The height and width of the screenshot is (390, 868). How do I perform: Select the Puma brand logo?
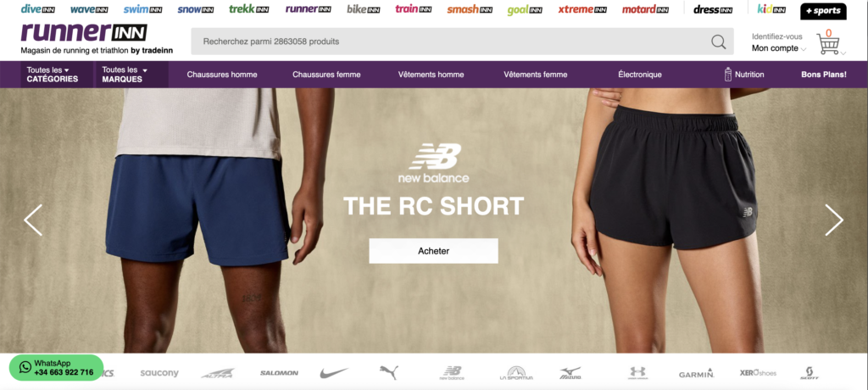[388, 372]
